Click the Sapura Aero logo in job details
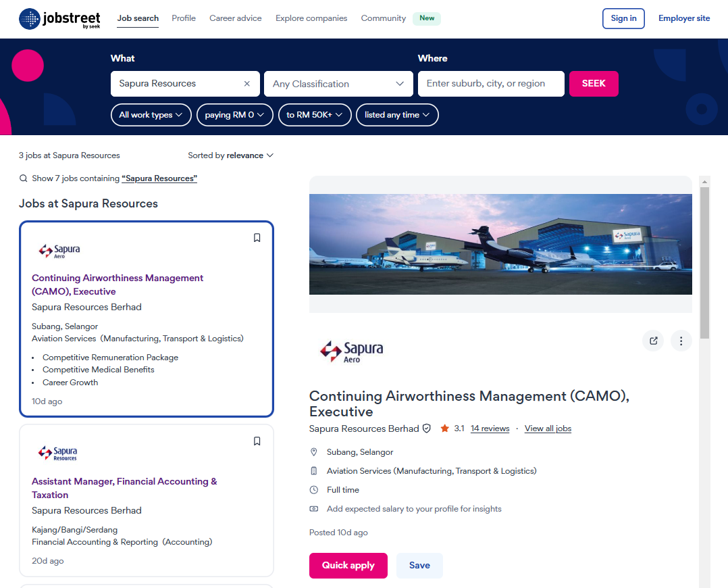The width and height of the screenshot is (728, 588). 351,351
